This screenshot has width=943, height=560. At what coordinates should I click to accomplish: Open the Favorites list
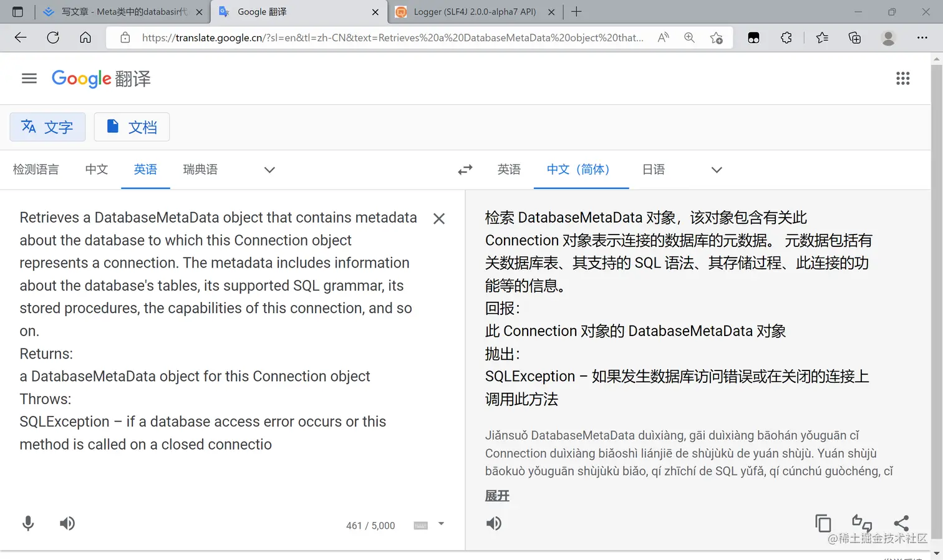823,37
